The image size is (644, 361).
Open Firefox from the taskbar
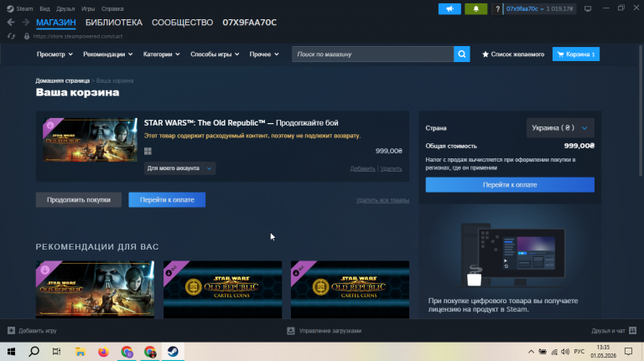point(103,352)
